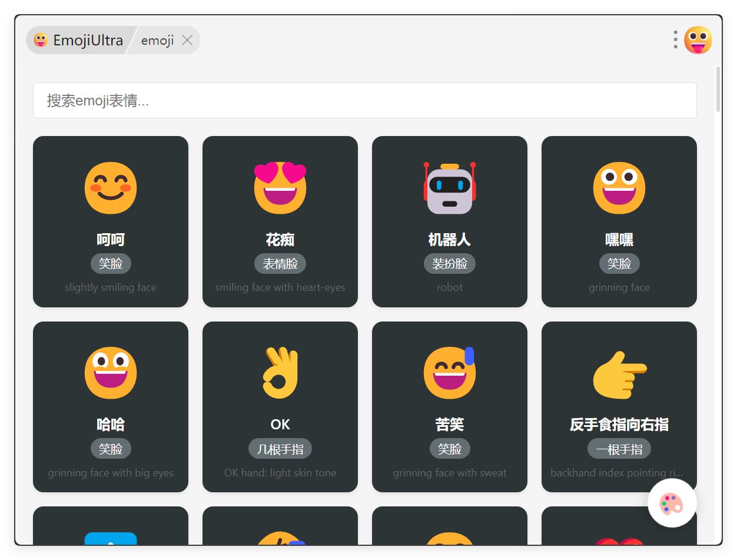Image resolution: width=737 pixels, height=560 pixels.
Task: Click the 反手食指向右指 title text
Action: [x=619, y=425]
